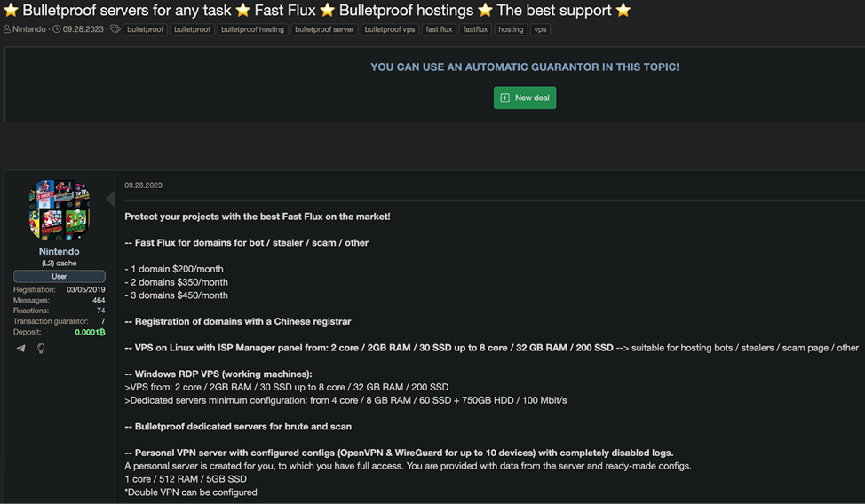Image resolution: width=865 pixels, height=504 pixels.
Task: Open Nintendo's Mario games avatar image
Action: point(59,209)
